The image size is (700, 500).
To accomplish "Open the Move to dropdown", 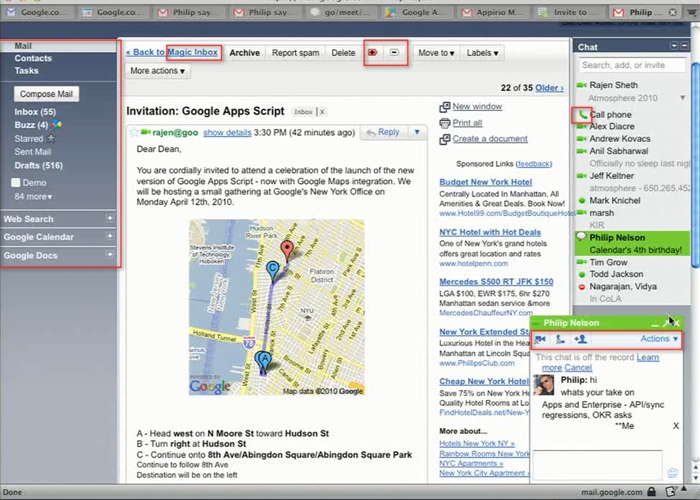I will (436, 52).
